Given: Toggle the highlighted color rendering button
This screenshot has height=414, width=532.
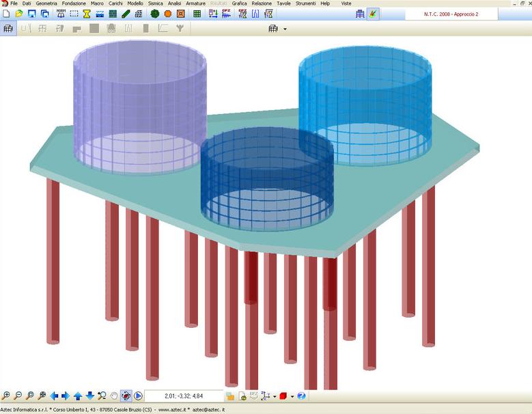Looking at the screenshot, I should pyautogui.click(x=373, y=14).
